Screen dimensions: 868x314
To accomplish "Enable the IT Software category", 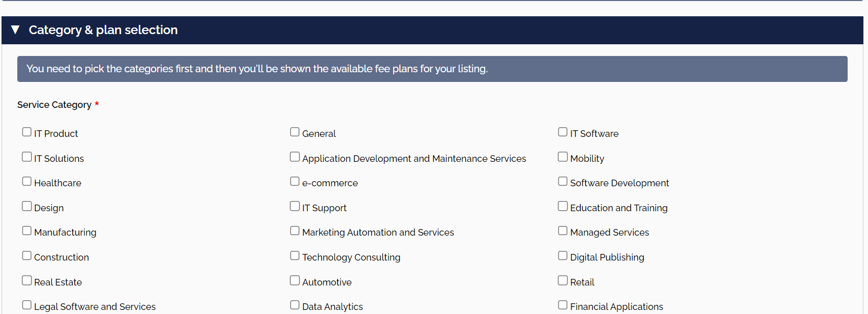I will pos(563,132).
